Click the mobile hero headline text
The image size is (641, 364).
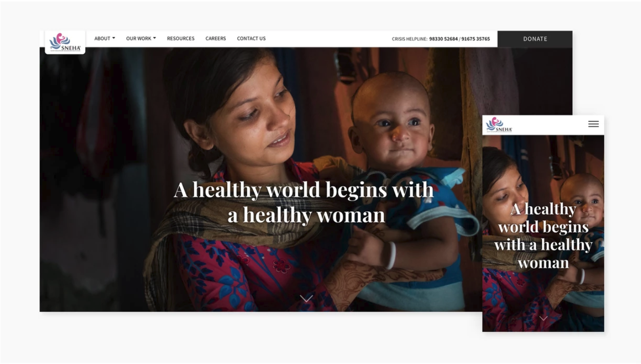(x=543, y=236)
